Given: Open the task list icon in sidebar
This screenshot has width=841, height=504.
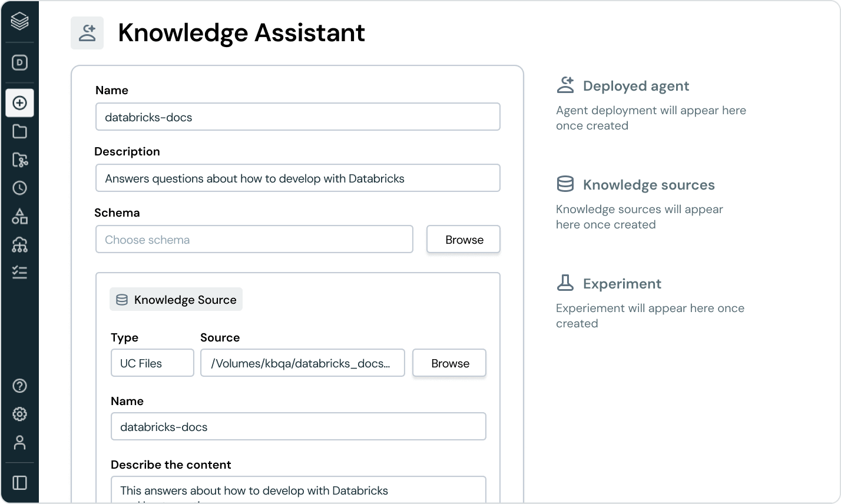Looking at the screenshot, I should tap(19, 272).
